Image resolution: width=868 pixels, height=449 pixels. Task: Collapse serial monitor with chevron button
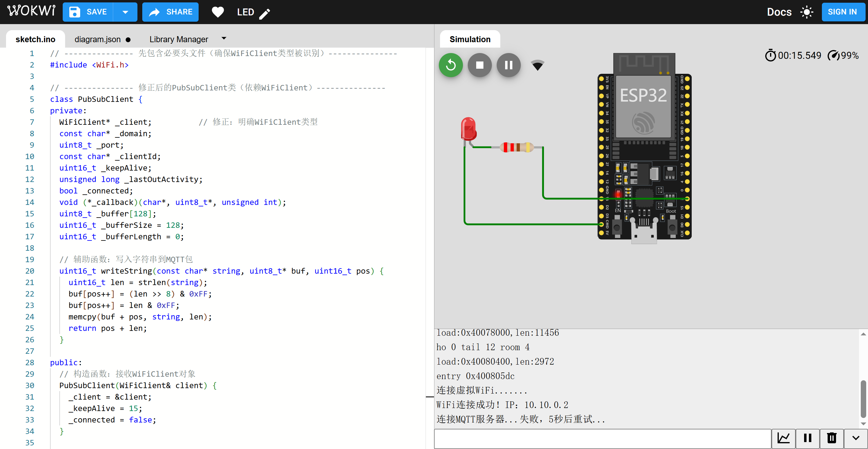click(856, 438)
